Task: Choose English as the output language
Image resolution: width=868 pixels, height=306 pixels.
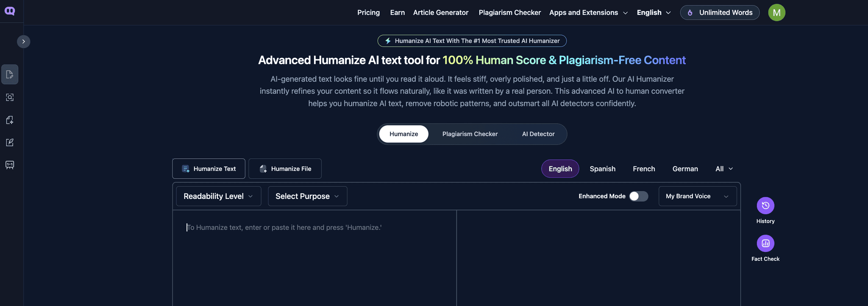Action: (x=560, y=168)
